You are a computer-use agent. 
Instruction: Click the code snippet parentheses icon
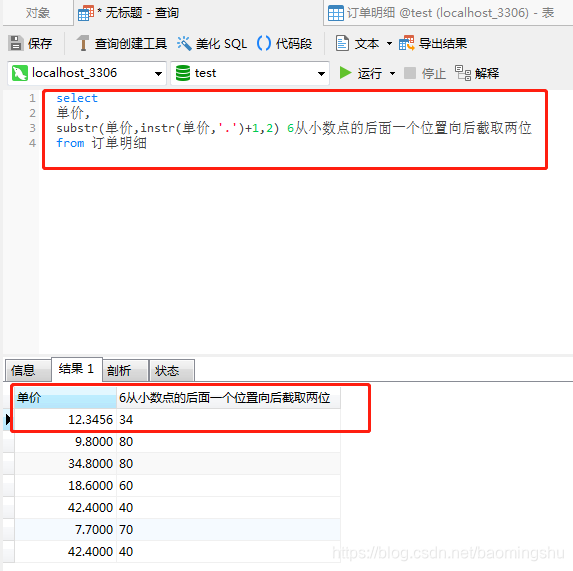[x=264, y=43]
